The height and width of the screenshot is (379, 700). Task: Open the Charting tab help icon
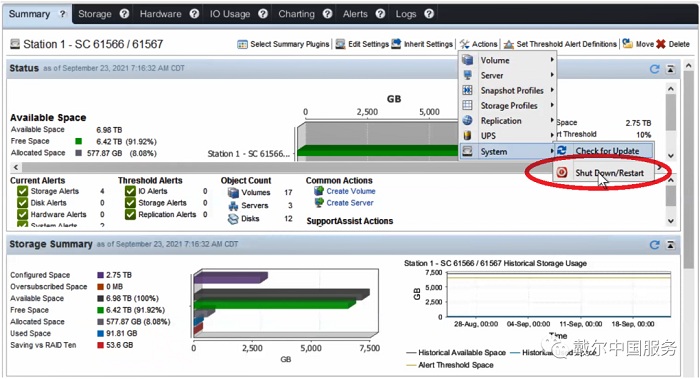[327, 14]
